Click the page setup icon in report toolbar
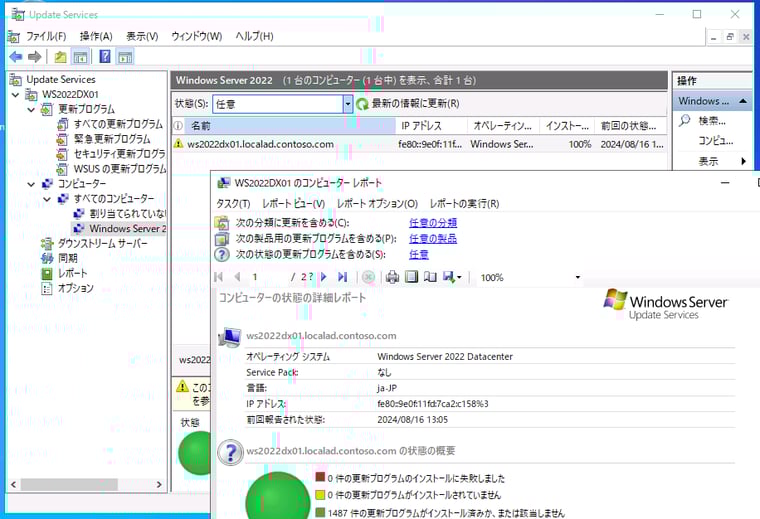 click(430, 277)
